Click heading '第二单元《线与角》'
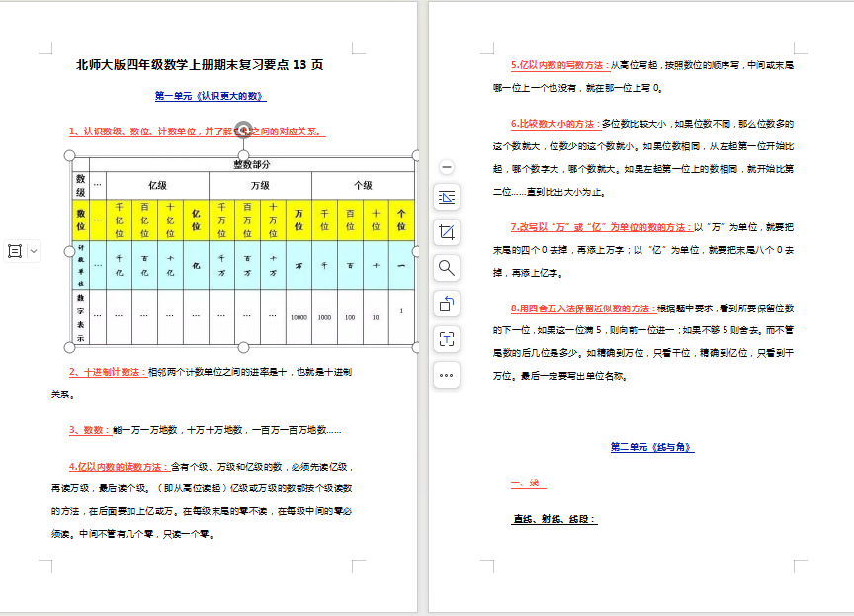 click(x=652, y=447)
